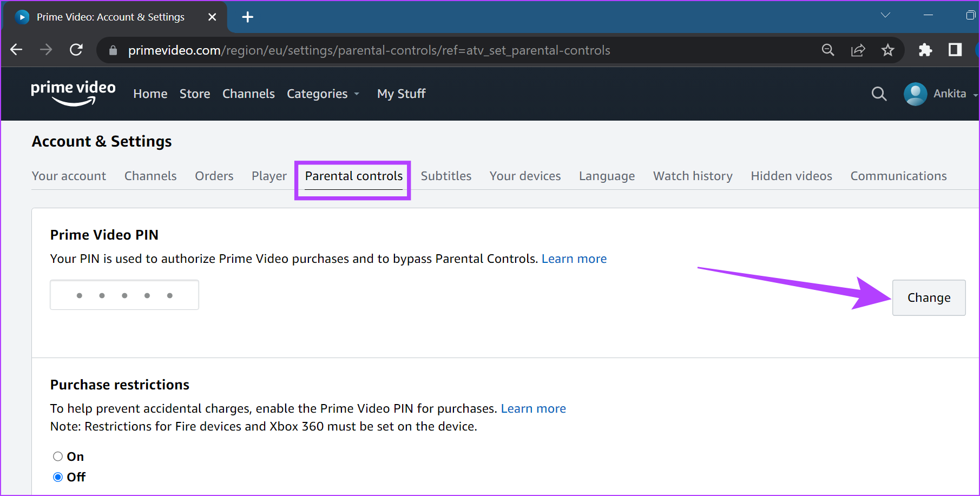
Task: Open browser extensions puzzle icon
Action: tap(925, 50)
